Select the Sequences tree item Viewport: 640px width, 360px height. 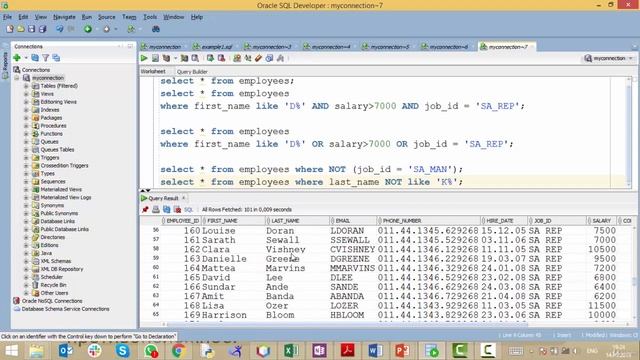[53, 182]
